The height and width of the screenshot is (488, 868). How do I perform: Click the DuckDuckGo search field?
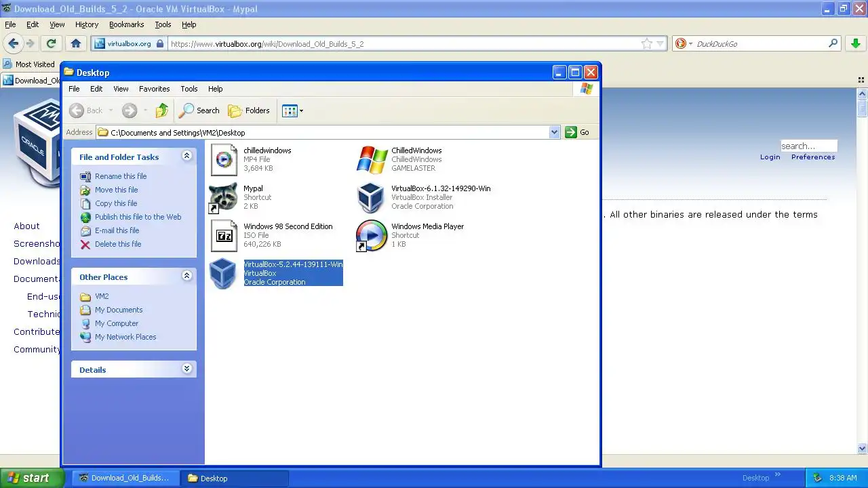point(761,43)
